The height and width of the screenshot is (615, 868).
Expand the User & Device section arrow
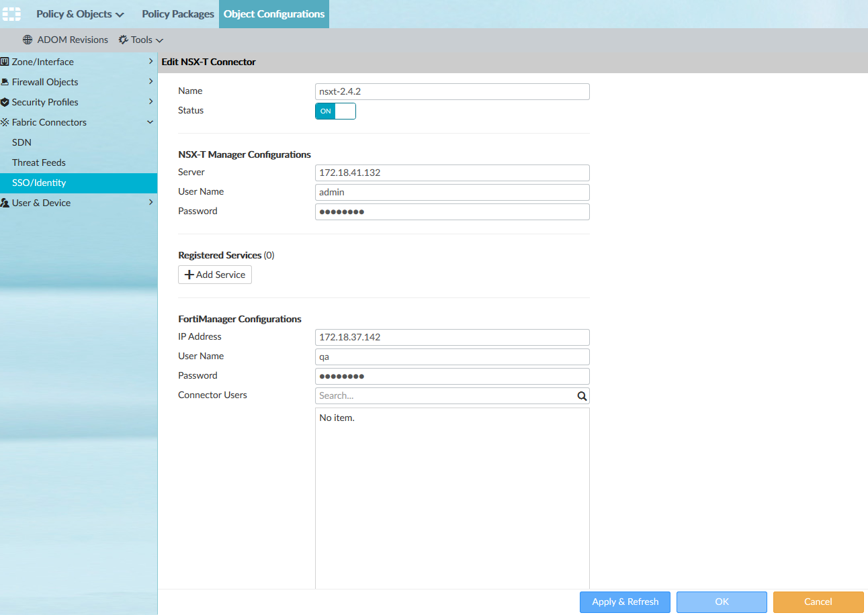coord(150,203)
